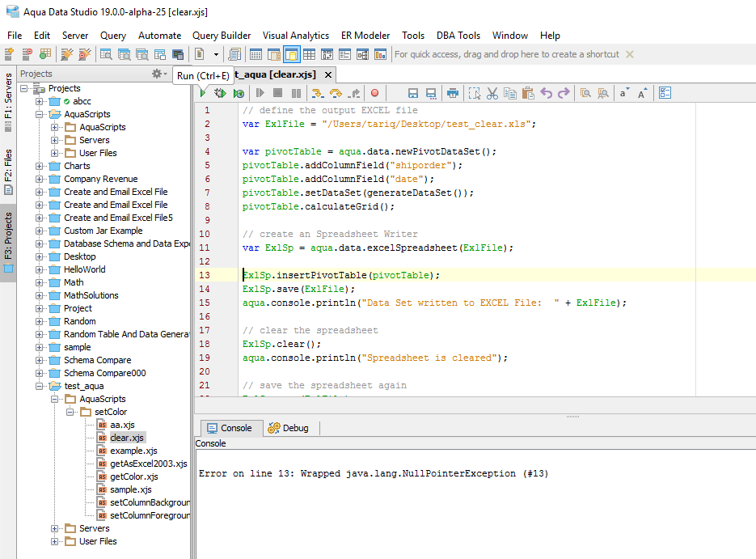Expand the Company Revenue tree node
Screen dimensions: 756x559
40,179
